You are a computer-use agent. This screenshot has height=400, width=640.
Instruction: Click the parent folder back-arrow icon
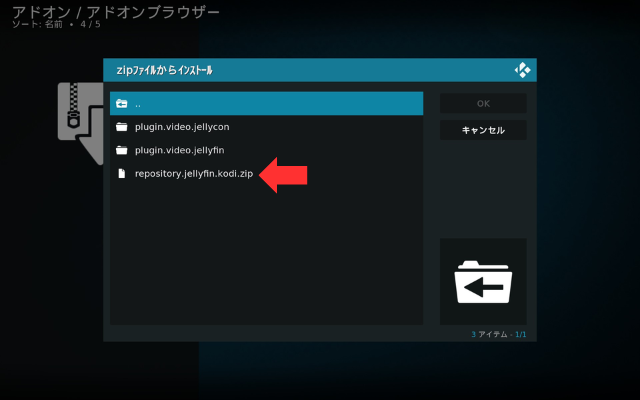pyautogui.click(x=122, y=103)
